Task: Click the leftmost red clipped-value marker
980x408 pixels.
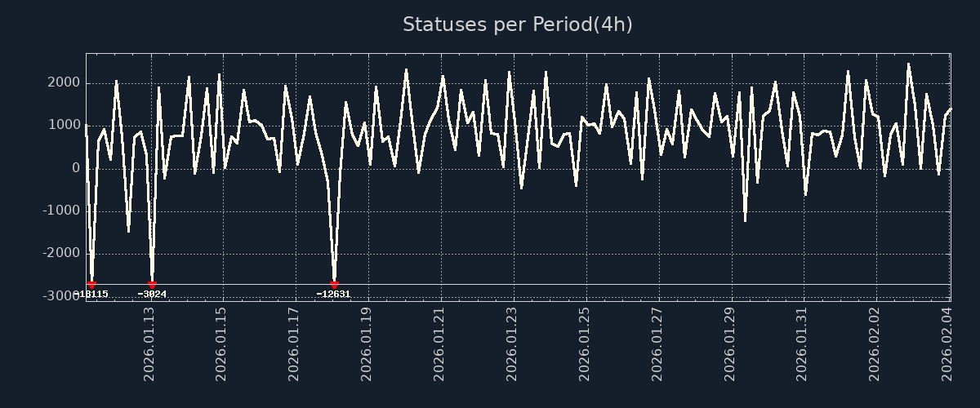Action: click(x=91, y=285)
